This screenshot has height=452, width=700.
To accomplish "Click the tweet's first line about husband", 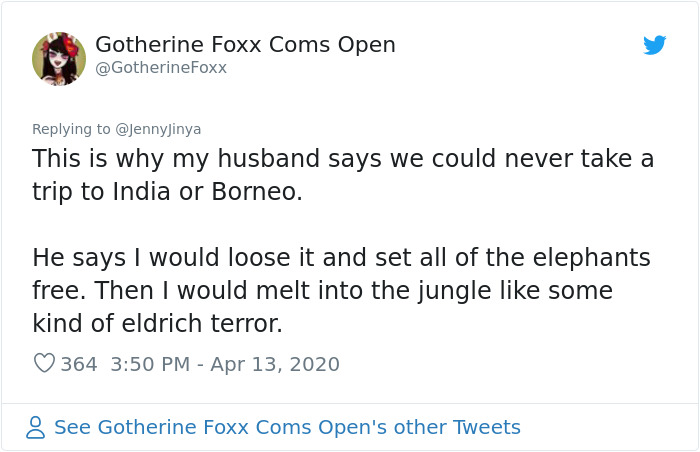I will [x=343, y=159].
